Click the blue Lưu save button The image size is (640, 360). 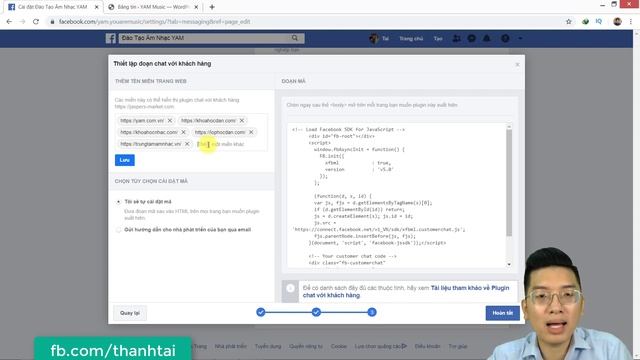pyautogui.click(x=124, y=160)
